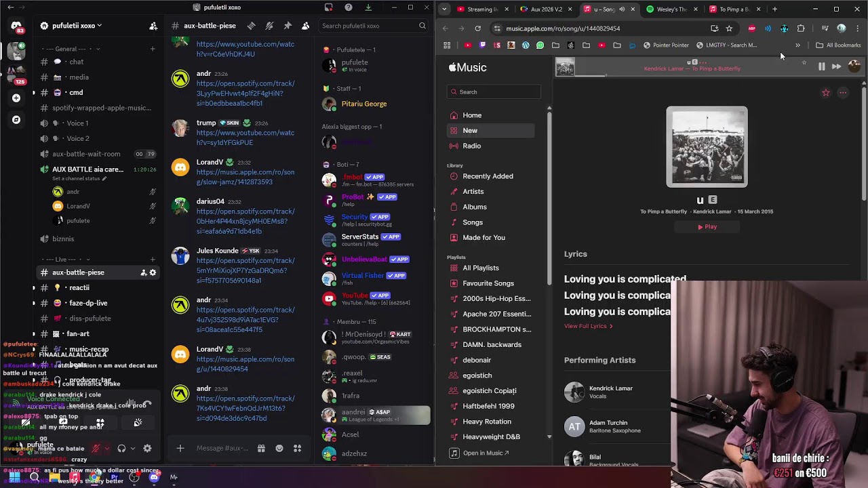Click Search pufuletii xoxo field
Viewport: 868px width, 488px height.
click(x=374, y=26)
